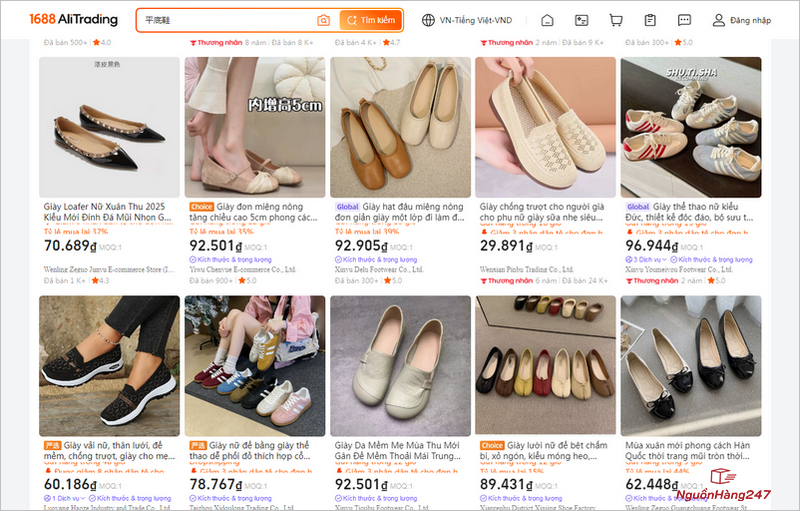Click the Tìm kiếm search button
Screen dimensions: 800x511
coord(371,20)
